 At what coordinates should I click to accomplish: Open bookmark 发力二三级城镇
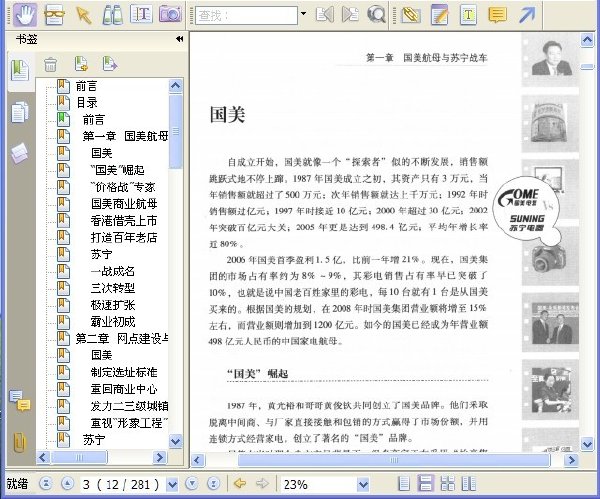pyautogui.click(x=129, y=406)
